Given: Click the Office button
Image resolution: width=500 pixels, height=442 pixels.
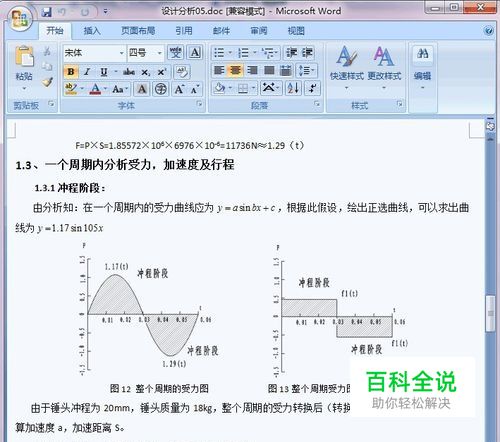Looking at the screenshot, I should 19,18.
